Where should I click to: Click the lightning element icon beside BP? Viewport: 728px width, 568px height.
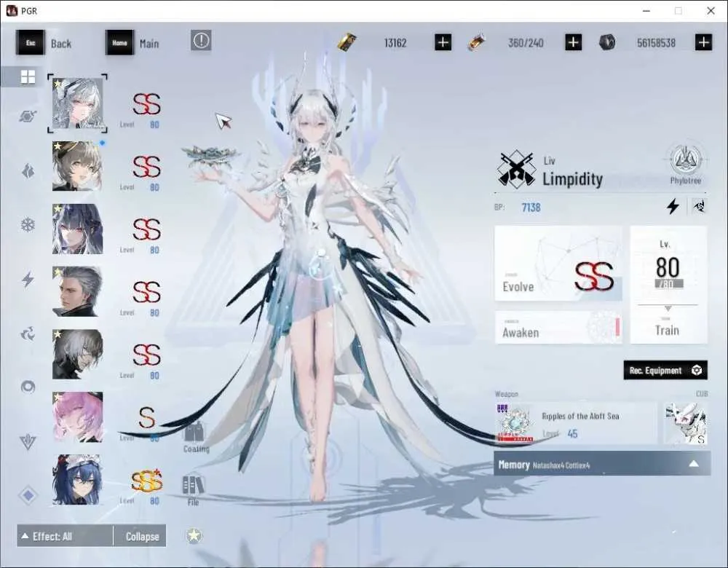tap(673, 206)
